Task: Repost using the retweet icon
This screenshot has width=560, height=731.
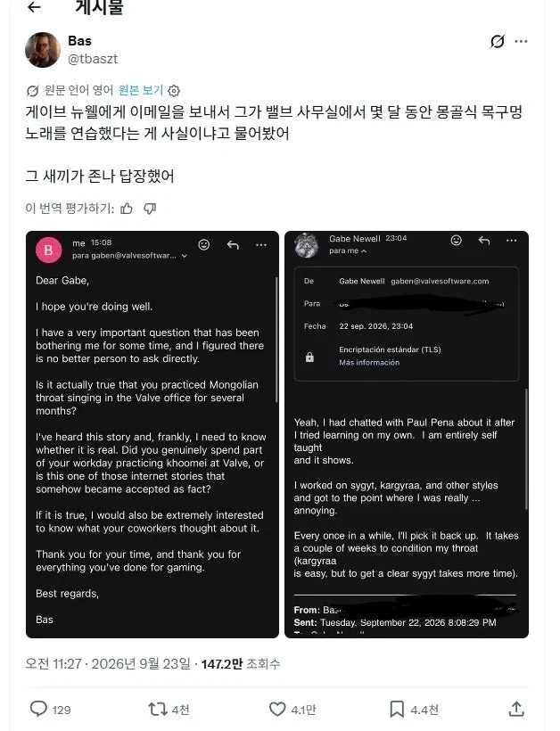Action: (x=158, y=709)
